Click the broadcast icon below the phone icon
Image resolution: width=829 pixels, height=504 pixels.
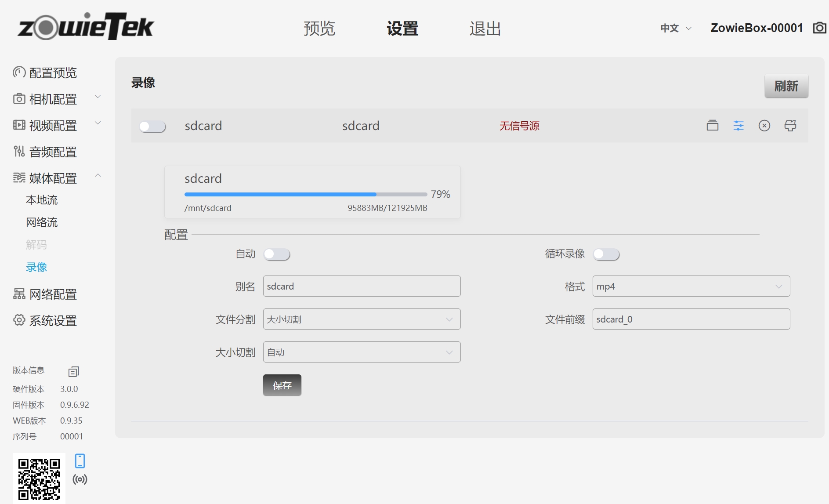[x=80, y=480]
